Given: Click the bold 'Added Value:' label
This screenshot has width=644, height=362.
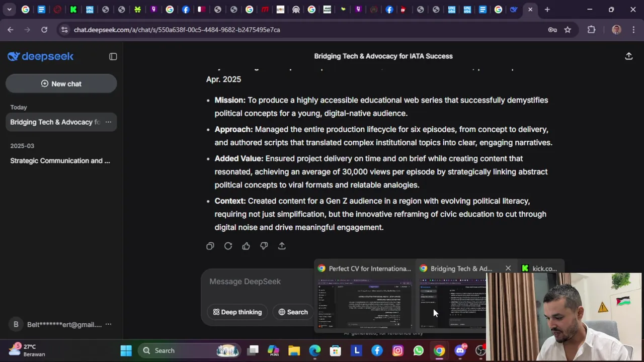Looking at the screenshot, I should click(x=239, y=158).
